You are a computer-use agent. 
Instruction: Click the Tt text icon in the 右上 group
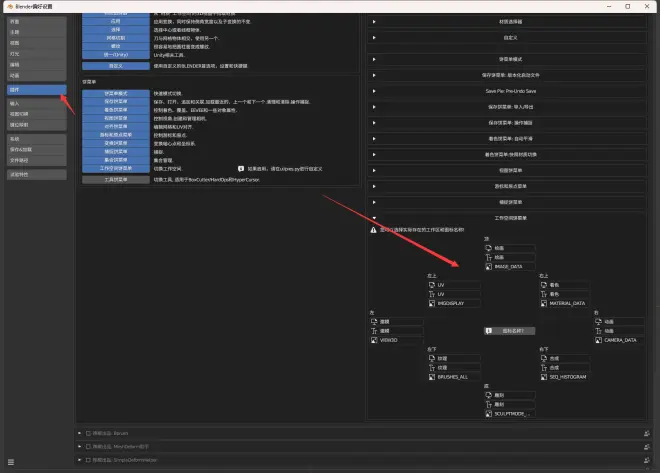(x=544, y=294)
